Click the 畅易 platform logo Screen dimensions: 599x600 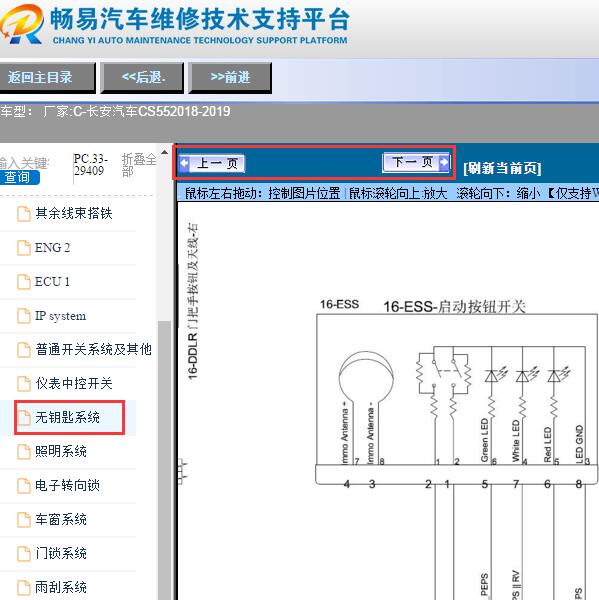[22, 25]
